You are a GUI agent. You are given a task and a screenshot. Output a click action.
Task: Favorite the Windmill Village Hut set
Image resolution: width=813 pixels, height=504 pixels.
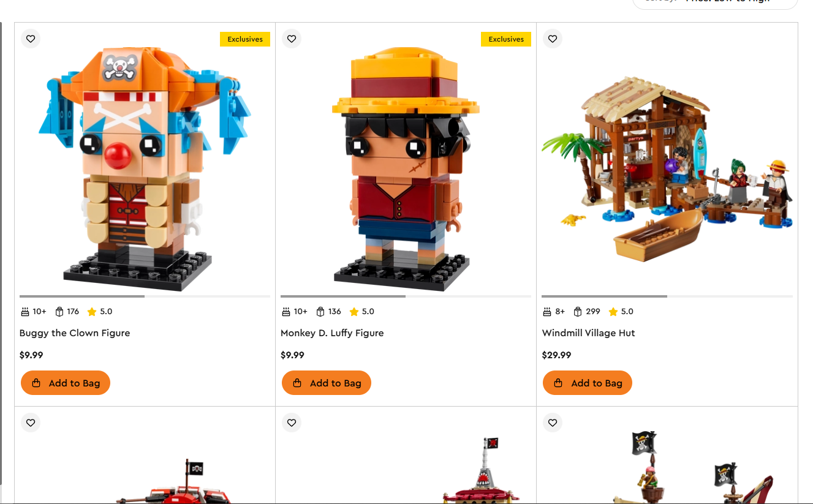coord(553,39)
